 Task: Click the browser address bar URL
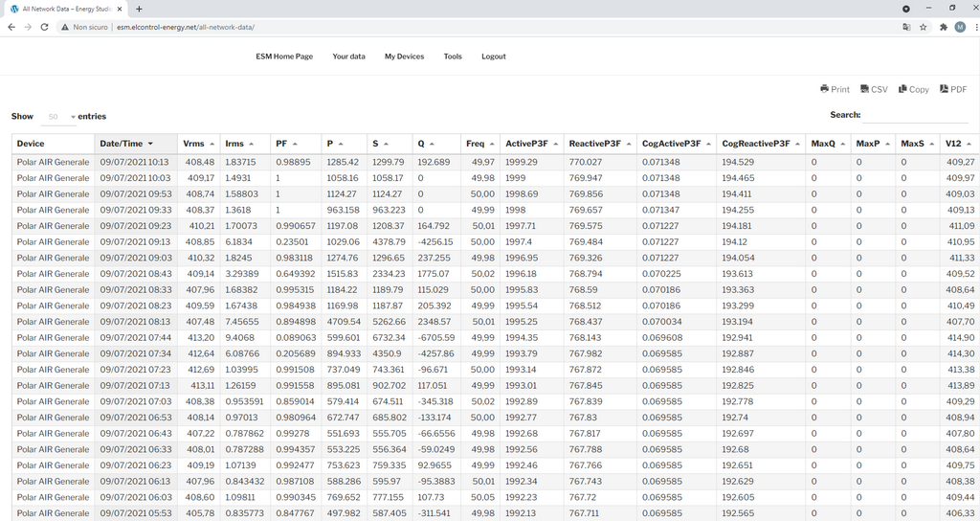185,27
